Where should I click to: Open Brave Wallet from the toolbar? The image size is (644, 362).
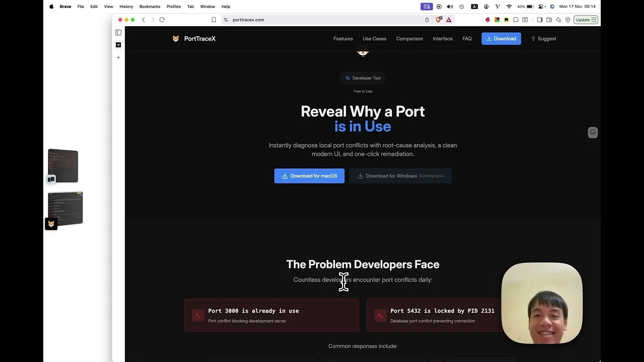tap(549, 20)
